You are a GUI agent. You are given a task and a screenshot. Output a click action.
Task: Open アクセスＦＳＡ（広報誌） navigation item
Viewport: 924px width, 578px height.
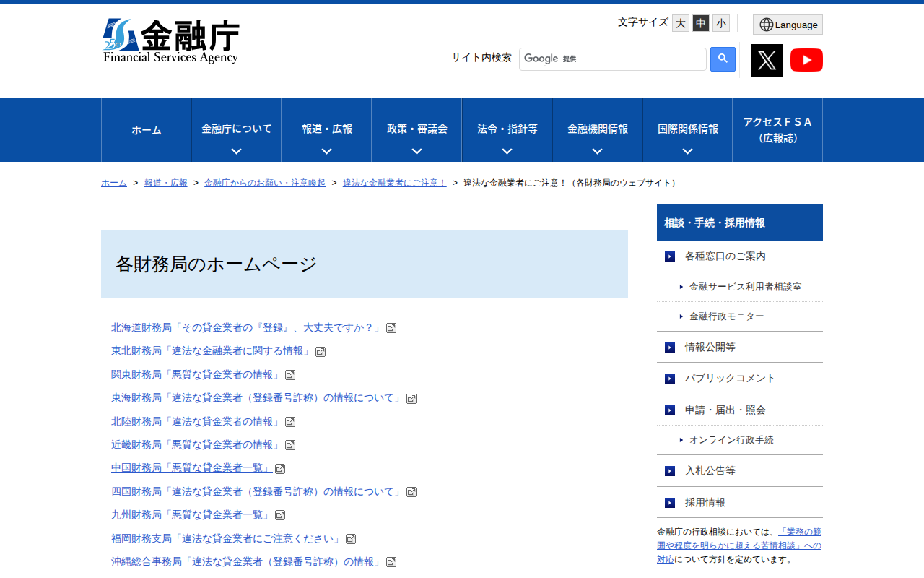777,130
